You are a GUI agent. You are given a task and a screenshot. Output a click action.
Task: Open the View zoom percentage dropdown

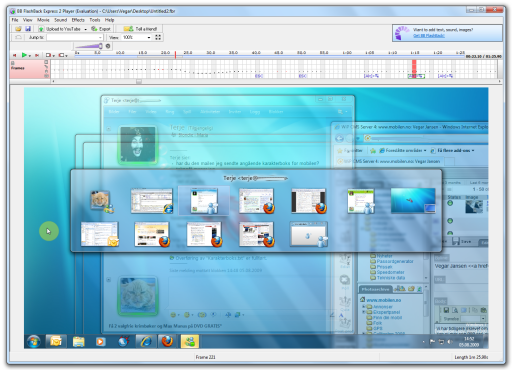pos(149,37)
